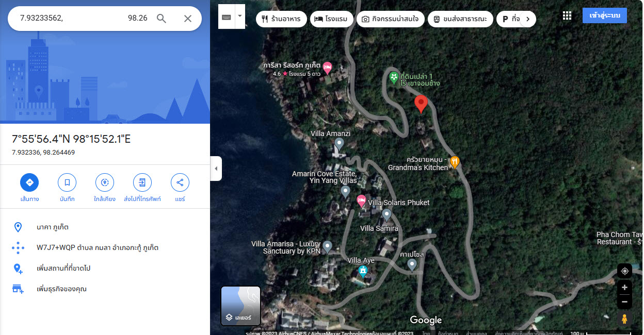
Task: Show my location on the map
Action: click(x=624, y=271)
